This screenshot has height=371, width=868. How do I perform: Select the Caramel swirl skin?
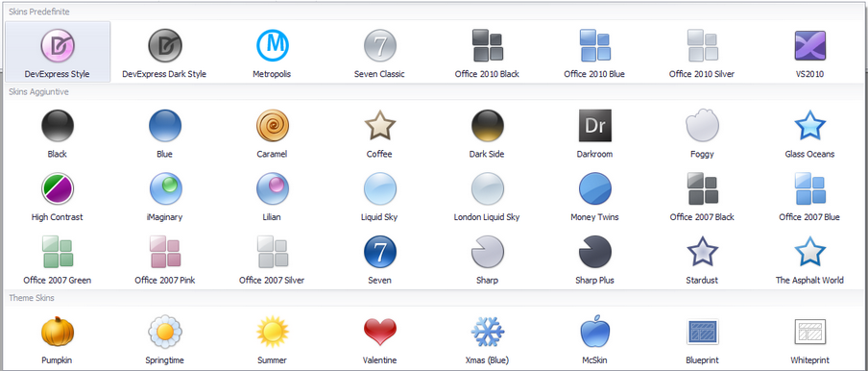[x=273, y=133]
